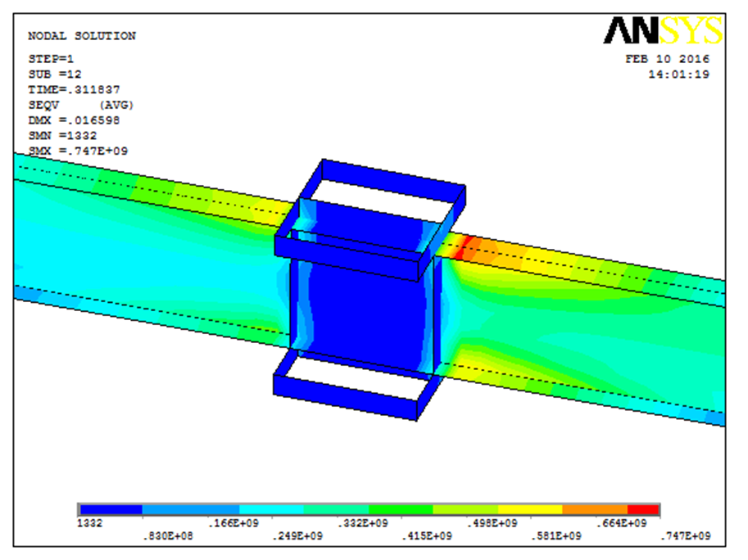This screenshot has width=748, height=560.
Task: Click the dark blue legend color band
Action: pos(111,509)
